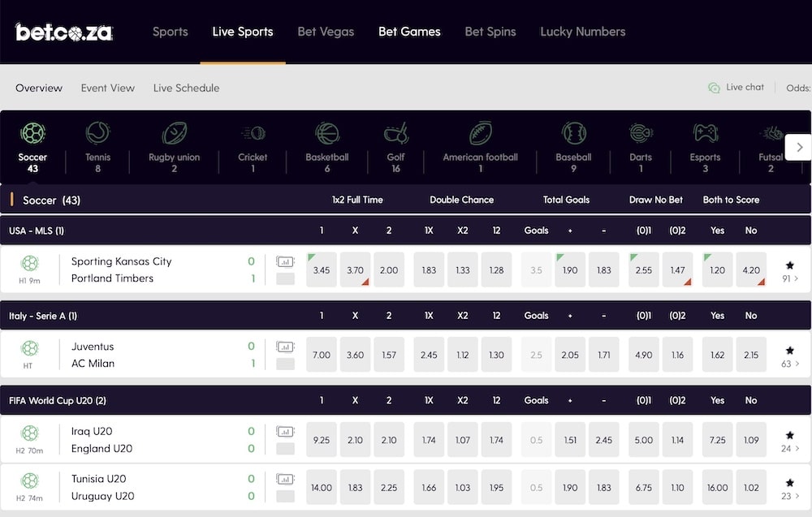
Task: Select the Soccer sport filter icon
Action: [x=32, y=132]
